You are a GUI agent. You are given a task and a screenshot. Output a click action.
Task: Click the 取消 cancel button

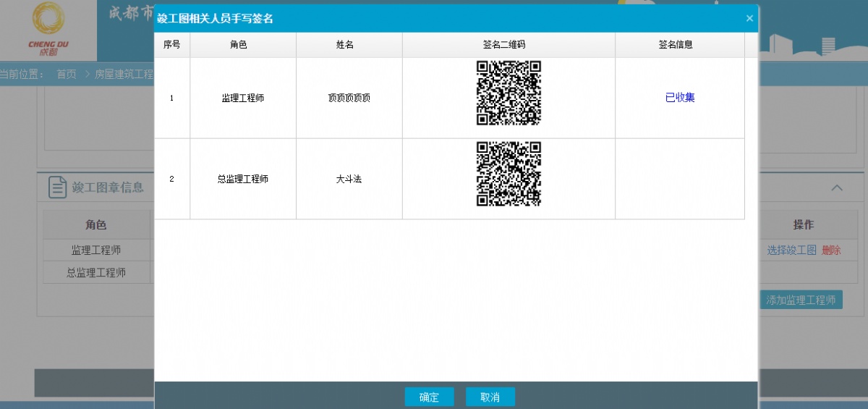490,397
